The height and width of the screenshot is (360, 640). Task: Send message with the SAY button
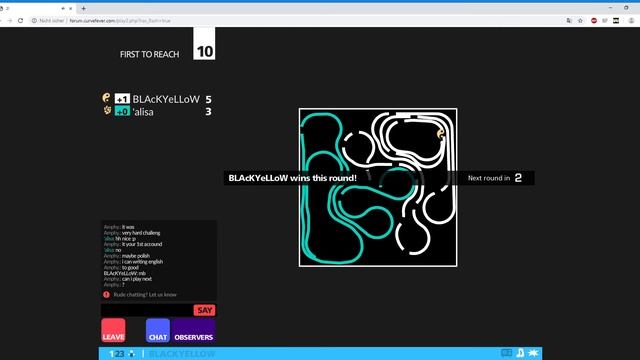click(x=204, y=310)
